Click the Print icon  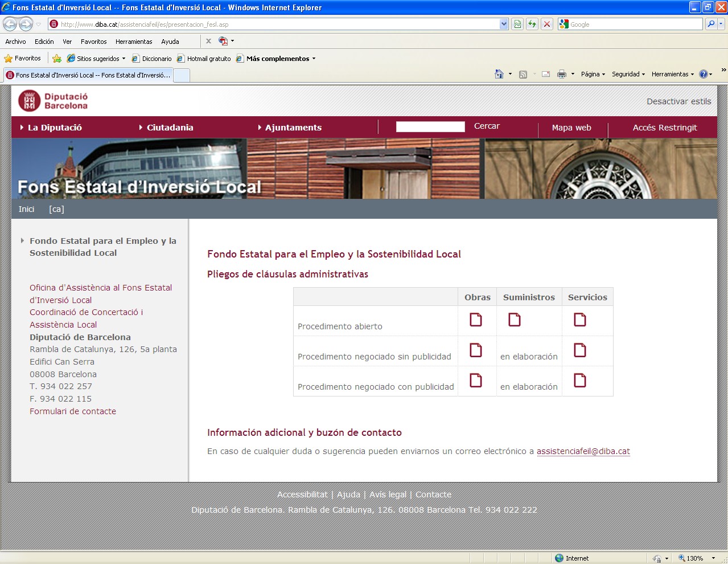[562, 74]
